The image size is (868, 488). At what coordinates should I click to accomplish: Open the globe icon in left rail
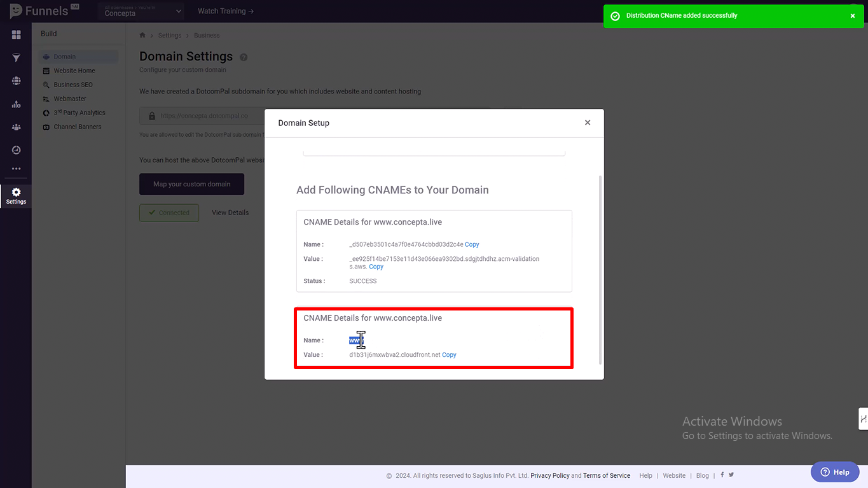[16, 81]
